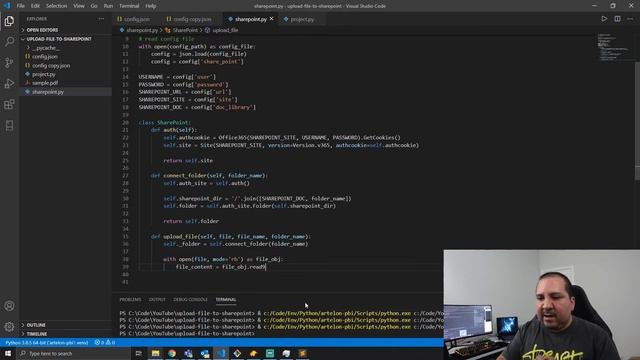Open Task View on the taskbar
This screenshot has width=640, height=360.
[x=138, y=353]
